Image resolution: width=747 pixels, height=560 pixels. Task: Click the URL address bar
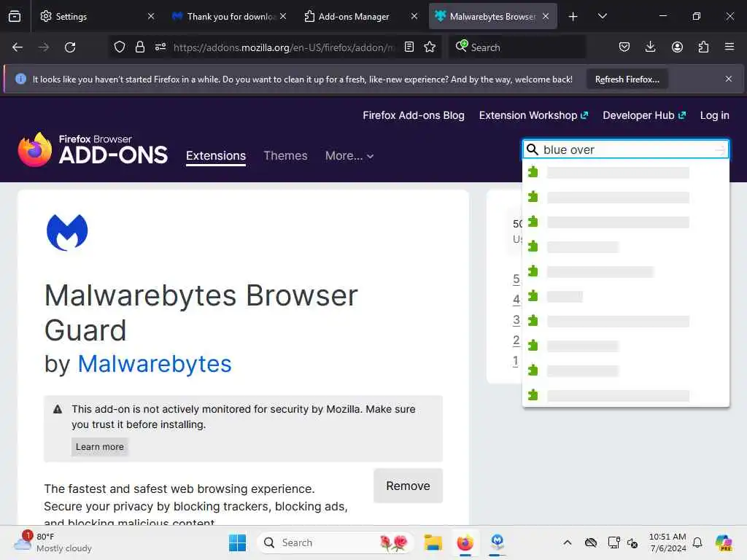point(284,47)
